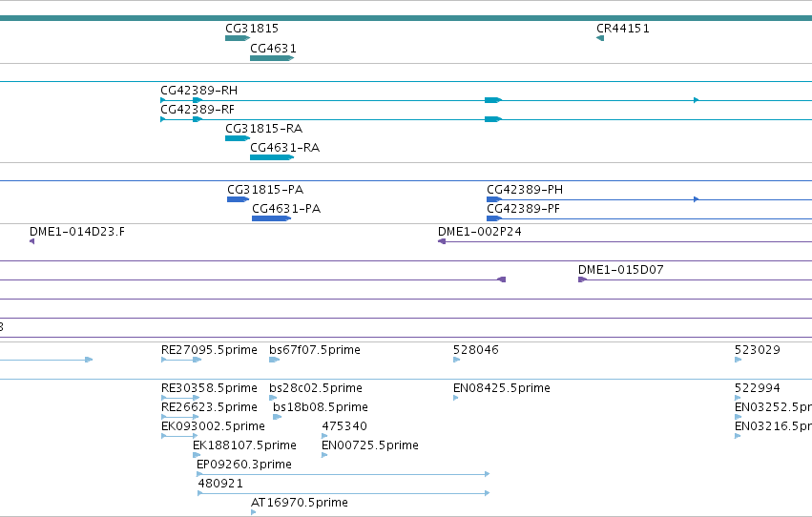Viewport: 812px width, 517px height.
Task: Select the CG4631 gene arrow
Action: (272, 58)
